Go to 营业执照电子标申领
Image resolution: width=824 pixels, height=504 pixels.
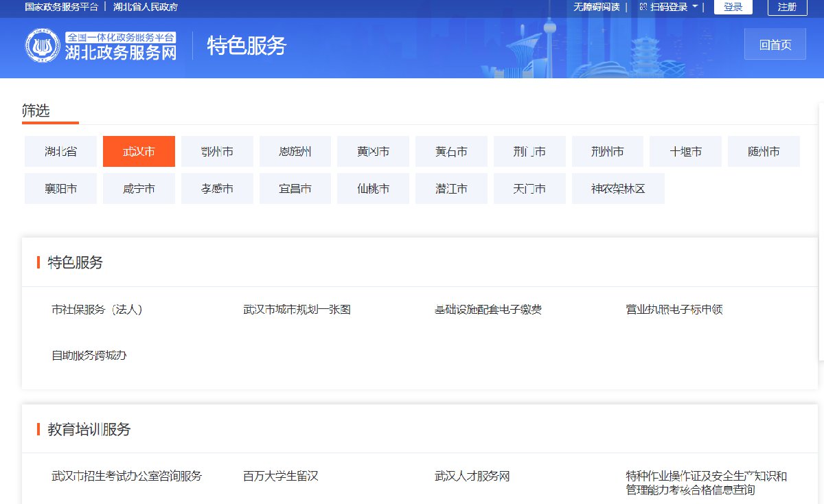pyautogui.click(x=674, y=310)
